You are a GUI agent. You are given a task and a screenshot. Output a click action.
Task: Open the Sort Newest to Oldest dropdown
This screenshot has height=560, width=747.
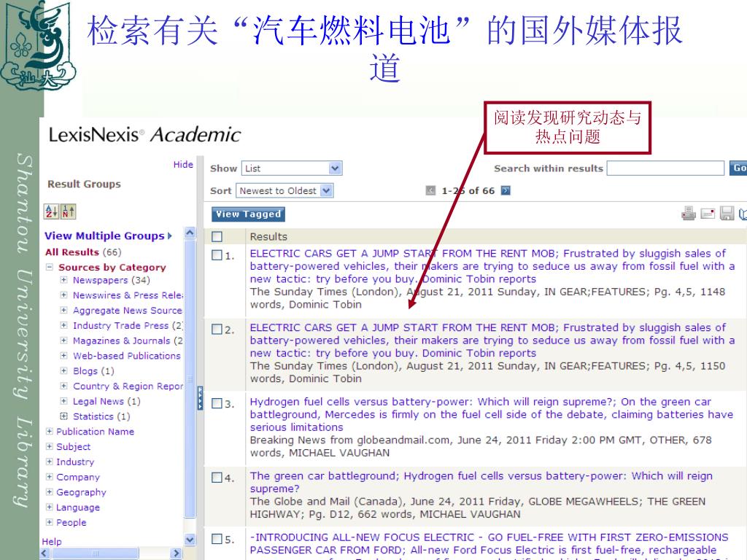(x=285, y=190)
